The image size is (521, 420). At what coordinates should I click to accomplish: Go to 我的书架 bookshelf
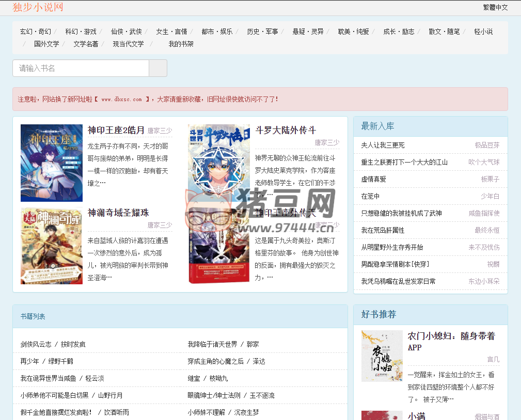181,44
